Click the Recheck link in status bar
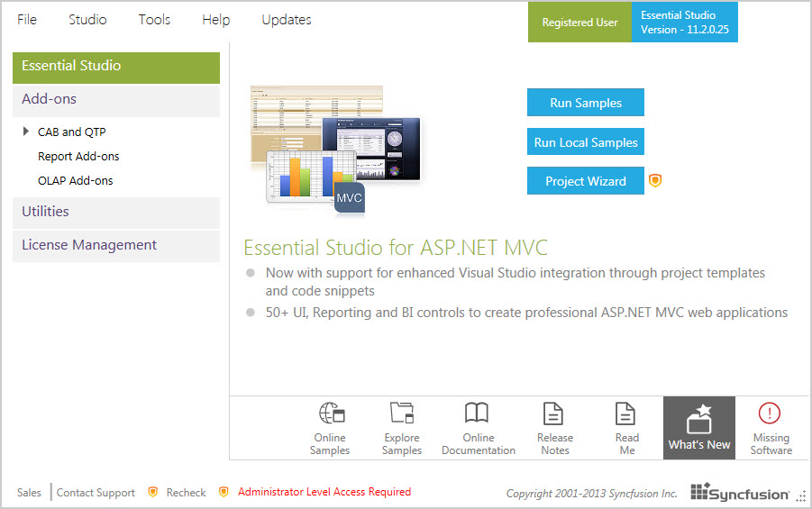The height and width of the screenshot is (509, 812). 186,493
